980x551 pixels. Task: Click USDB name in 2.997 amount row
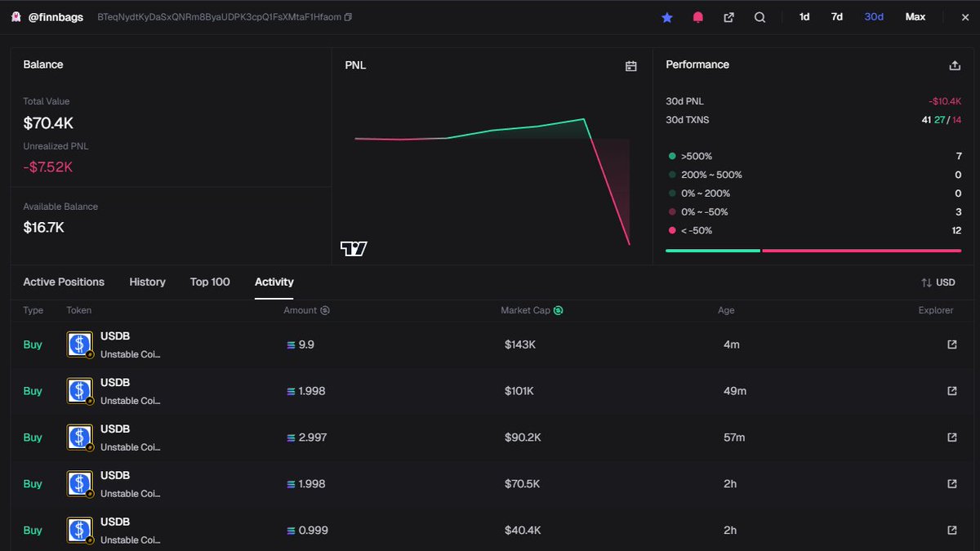(115, 429)
